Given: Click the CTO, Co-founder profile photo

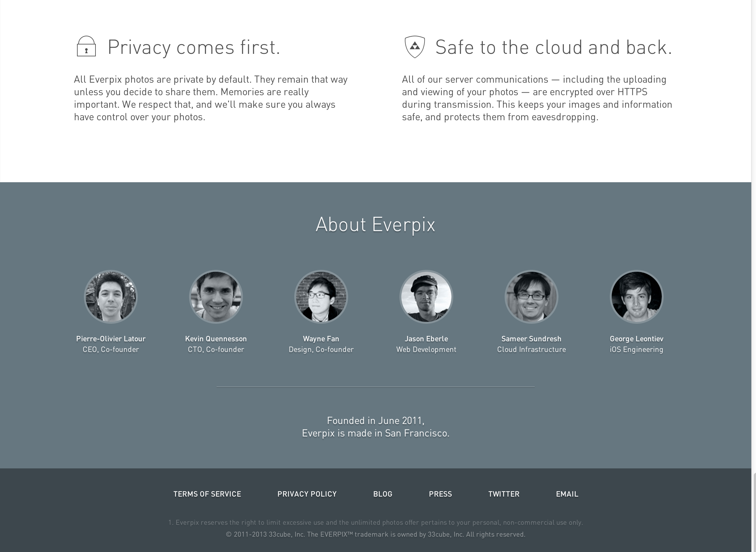Looking at the screenshot, I should click(216, 297).
